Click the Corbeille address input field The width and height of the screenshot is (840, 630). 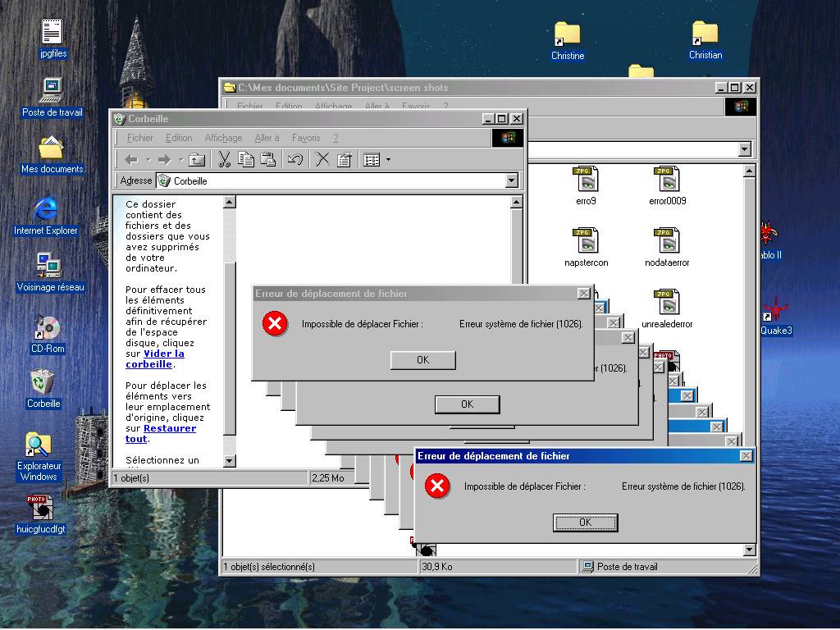pos(337,180)
